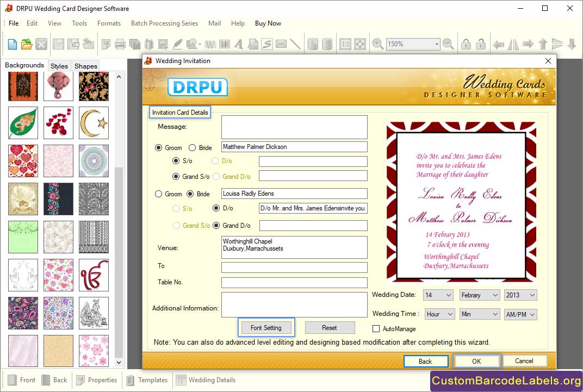Click the Save floppy disk icon
This screenshot has width=583, height=392.
(x=58, y=44)
